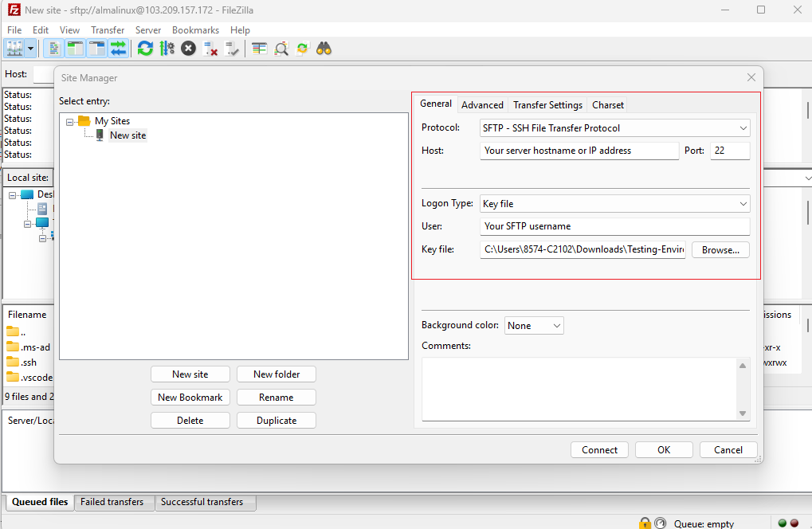Click the lock icon in status bar
The width and height of the screenshot is (812, 529).
tap(645, 523)
